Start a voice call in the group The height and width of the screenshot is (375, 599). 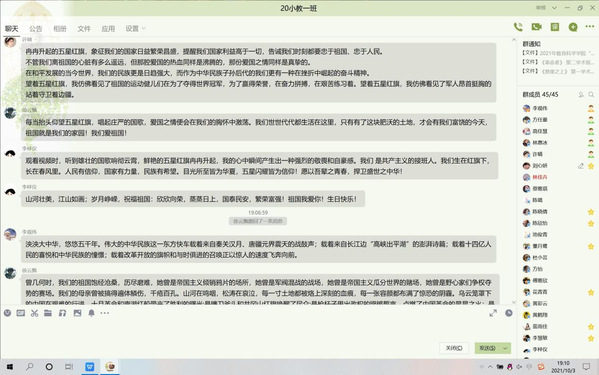pos(518,27)
